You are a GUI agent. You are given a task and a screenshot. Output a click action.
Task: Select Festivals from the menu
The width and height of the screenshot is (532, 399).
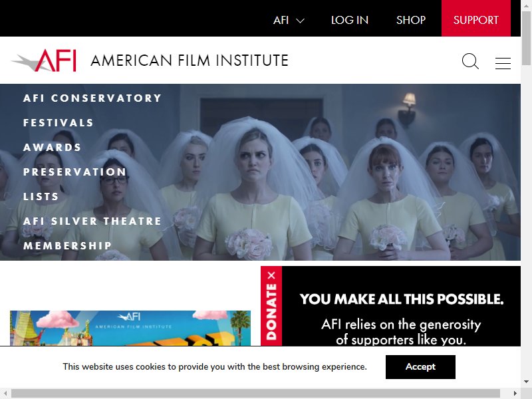coord(59,122)
